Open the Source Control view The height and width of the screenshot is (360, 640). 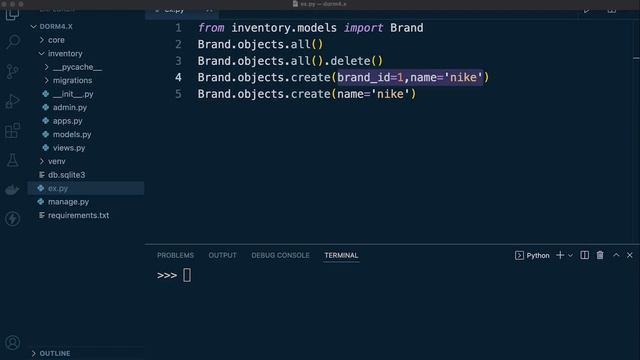point(13,71)
